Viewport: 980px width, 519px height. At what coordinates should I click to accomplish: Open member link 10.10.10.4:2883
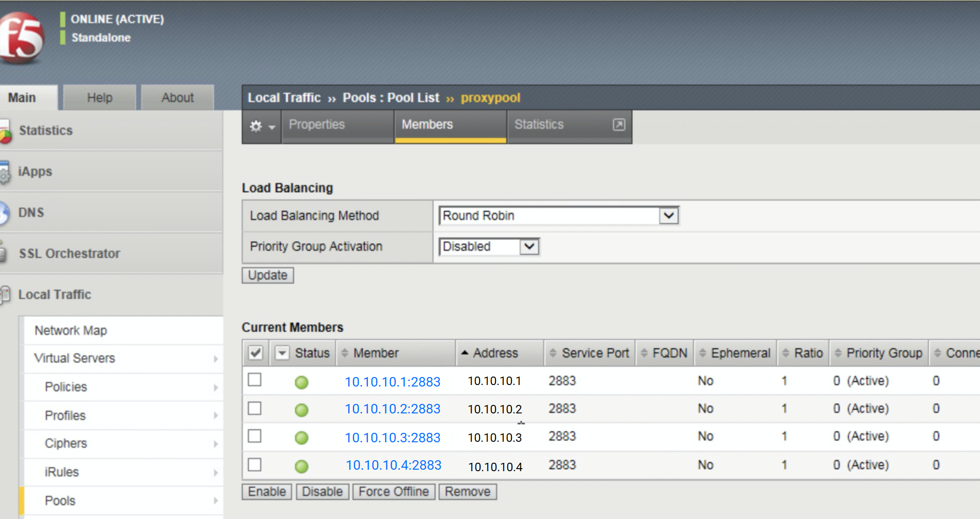[393, 465]
